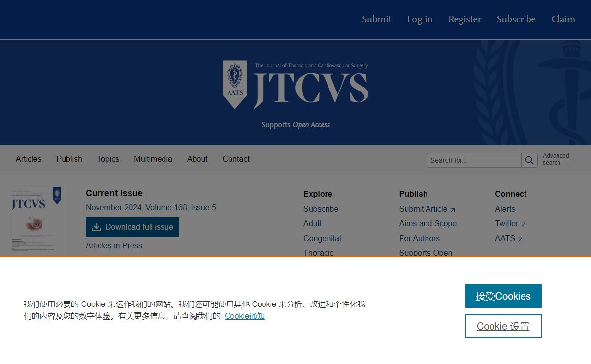Click the 'Current Issue' heading
The width and height of the screenshot is (591, 364).
tap(114, 193)
